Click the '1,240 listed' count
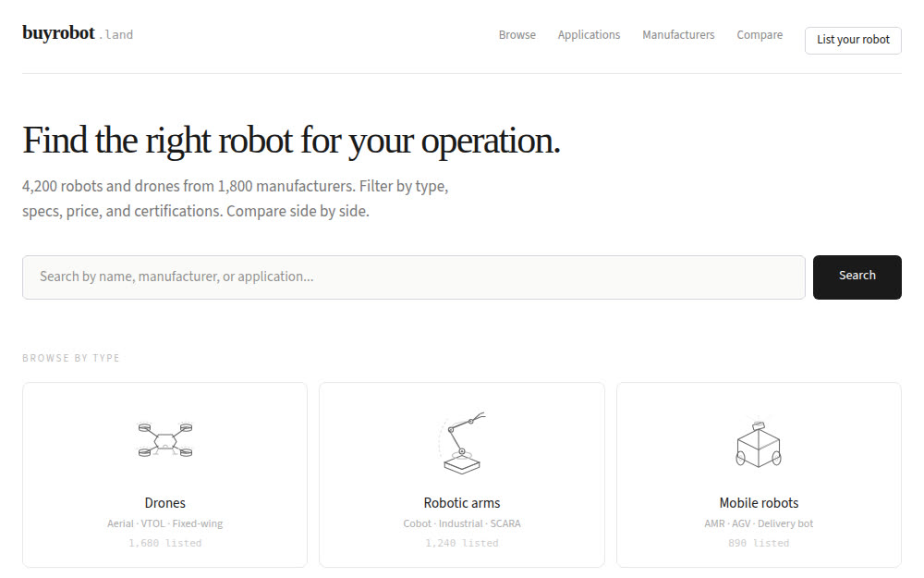 tap(462, 543)
